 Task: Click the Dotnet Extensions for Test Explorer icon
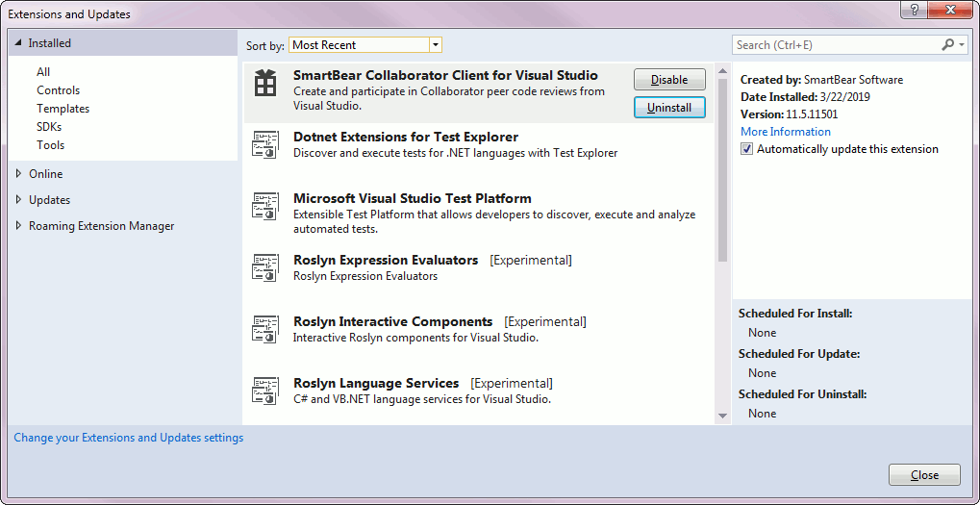coord(264,146)
